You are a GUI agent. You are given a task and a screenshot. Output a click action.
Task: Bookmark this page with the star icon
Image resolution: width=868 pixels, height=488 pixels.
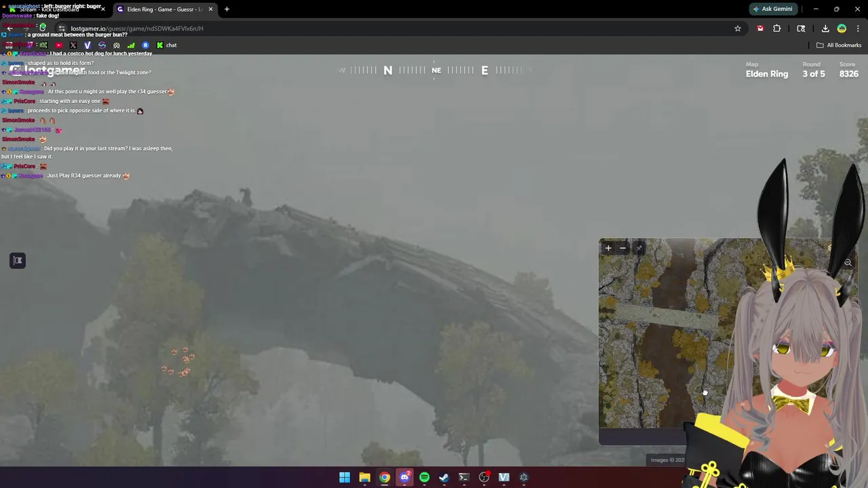pos(737,28)
